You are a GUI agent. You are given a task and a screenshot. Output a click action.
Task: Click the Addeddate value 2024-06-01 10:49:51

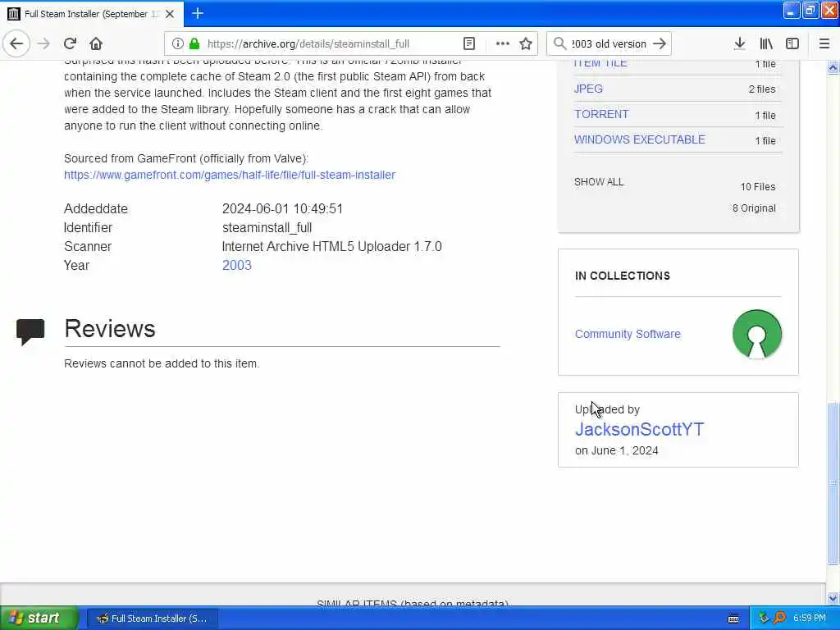click(x=282, y=208)
